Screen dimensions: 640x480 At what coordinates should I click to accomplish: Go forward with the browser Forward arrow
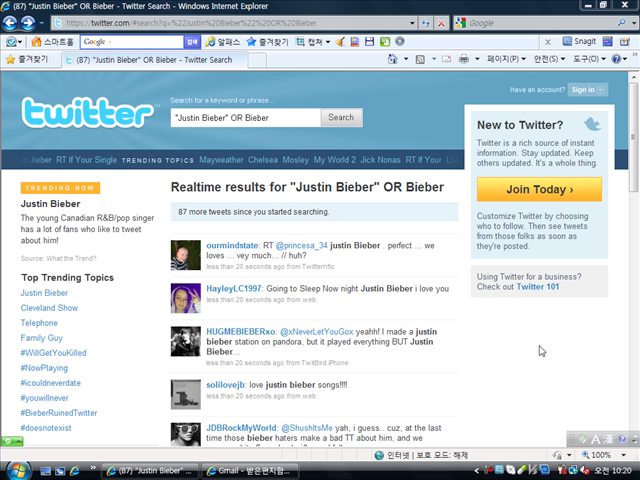pyautogui.click(x=28, y=23)
